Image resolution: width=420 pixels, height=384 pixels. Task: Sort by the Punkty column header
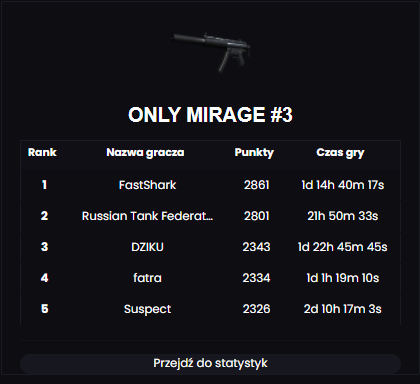click(x=254, y=153)
